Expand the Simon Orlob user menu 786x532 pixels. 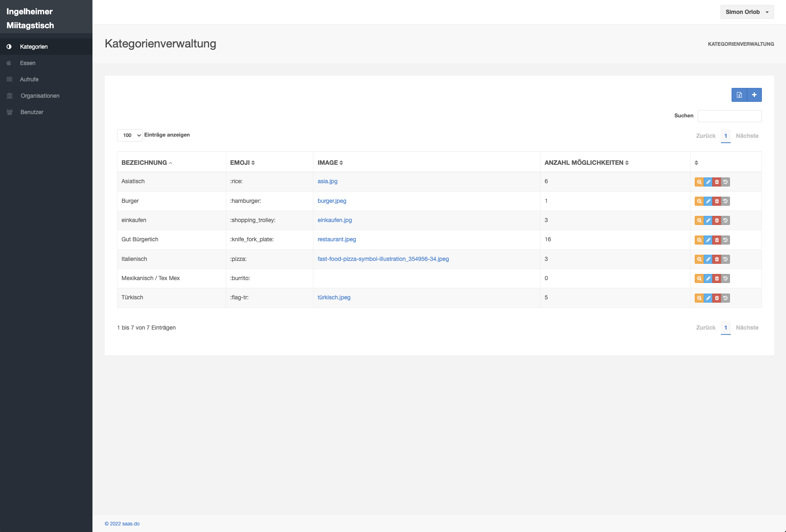click(x=747, y=12)
